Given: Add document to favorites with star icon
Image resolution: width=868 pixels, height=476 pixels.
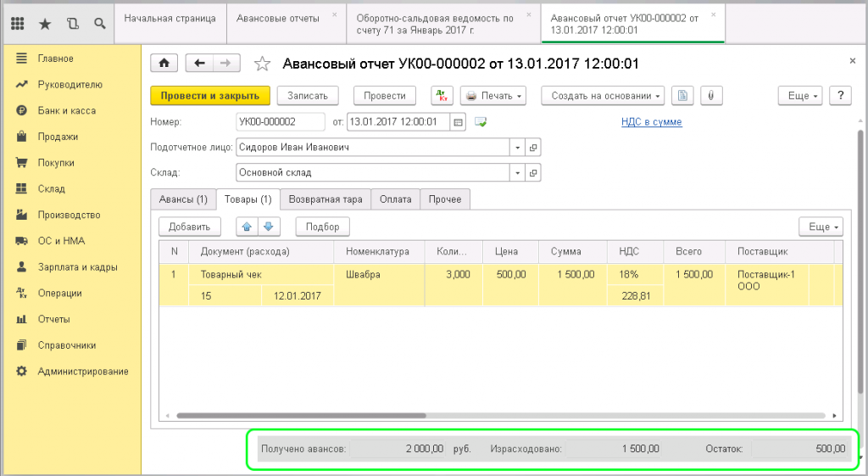Looking at the screenshot, I should pos(263,64).
